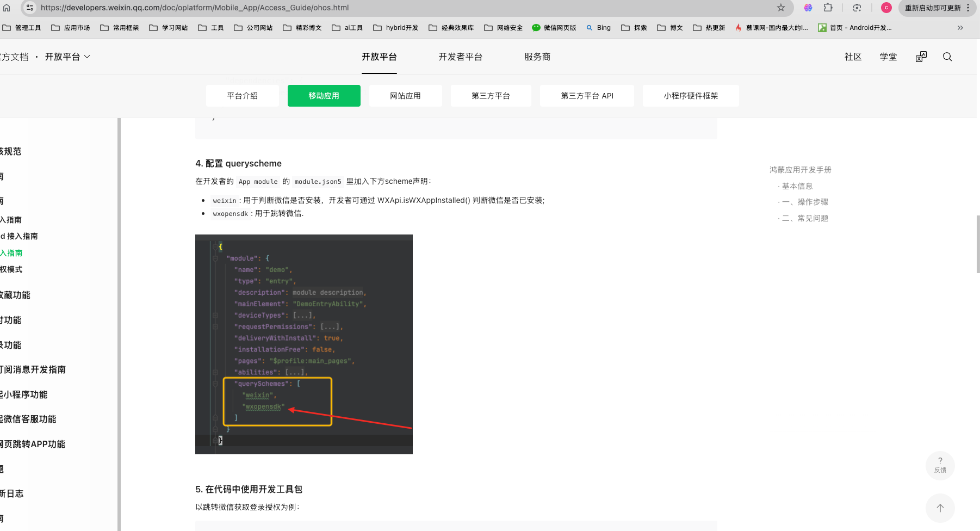The image size is (980, 531).
Task: Open the 探索 bookmark folder
Action: tap(634, 28)
